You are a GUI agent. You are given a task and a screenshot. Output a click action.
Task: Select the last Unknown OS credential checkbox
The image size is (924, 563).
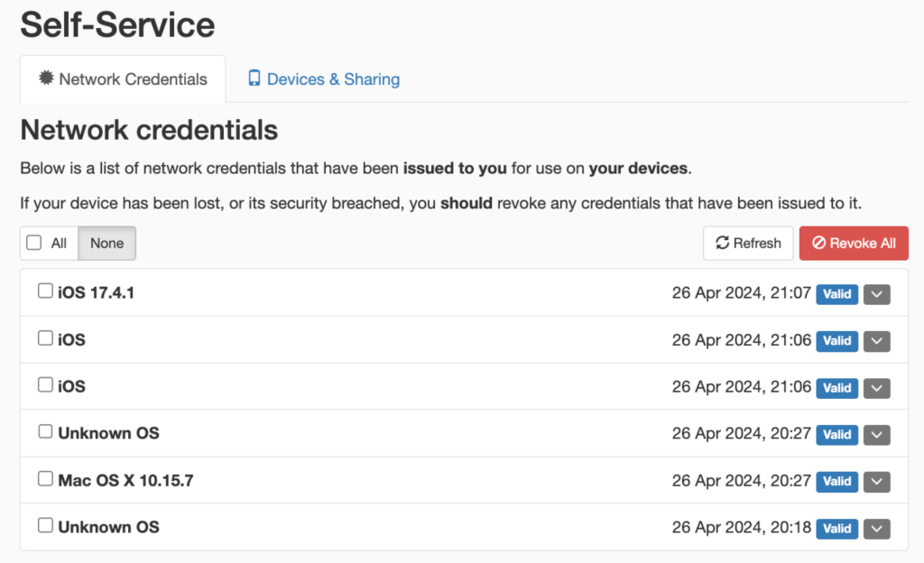tap(45, 526)
